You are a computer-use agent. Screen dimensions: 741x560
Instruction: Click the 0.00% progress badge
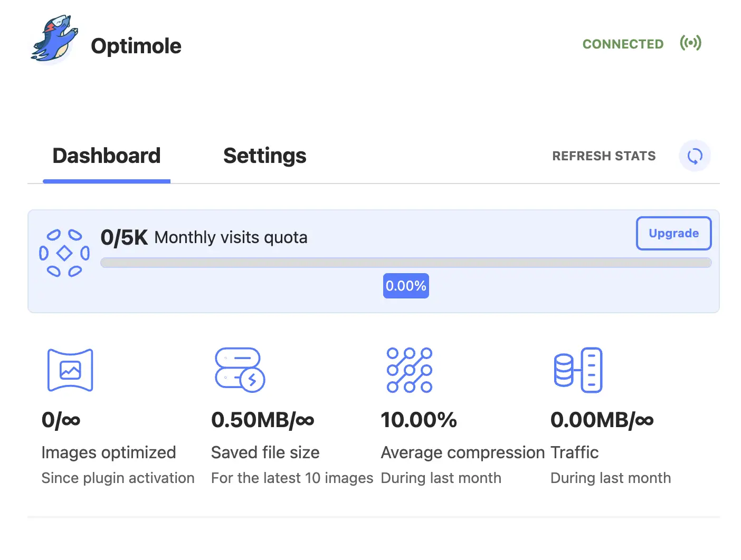coord(406,286)
